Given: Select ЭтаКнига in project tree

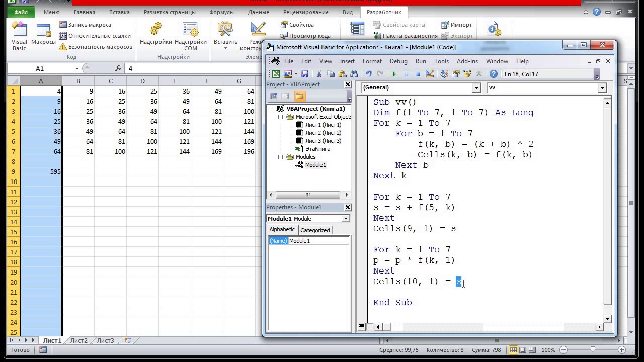Looking at the screenshot, I should (317, 149).
